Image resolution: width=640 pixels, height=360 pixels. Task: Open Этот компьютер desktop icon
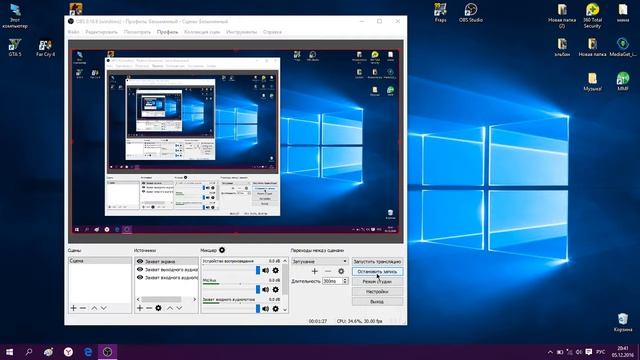click(x=15, y=16)
